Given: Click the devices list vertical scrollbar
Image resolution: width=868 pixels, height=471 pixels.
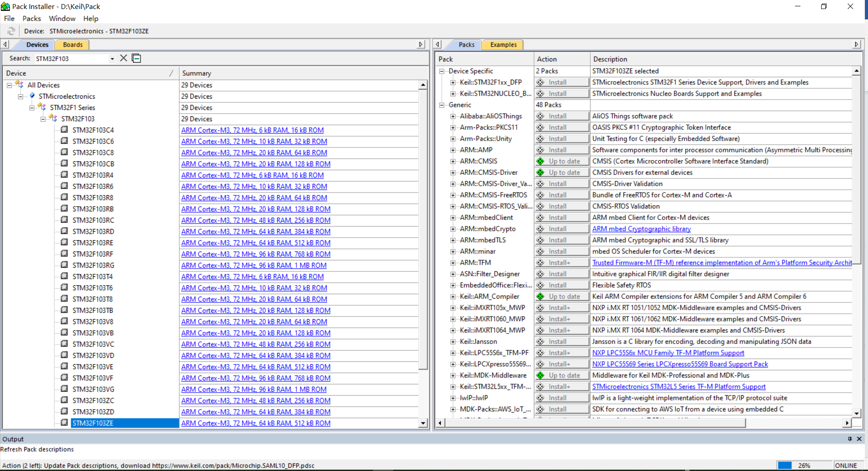Looking at the screenshot, I should pos(423,230).
